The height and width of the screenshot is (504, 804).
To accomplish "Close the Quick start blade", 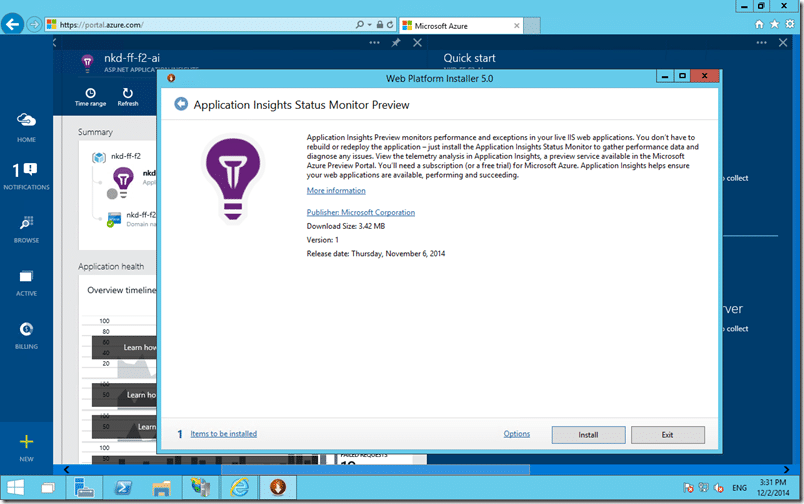I will click(x=783, y=43).
